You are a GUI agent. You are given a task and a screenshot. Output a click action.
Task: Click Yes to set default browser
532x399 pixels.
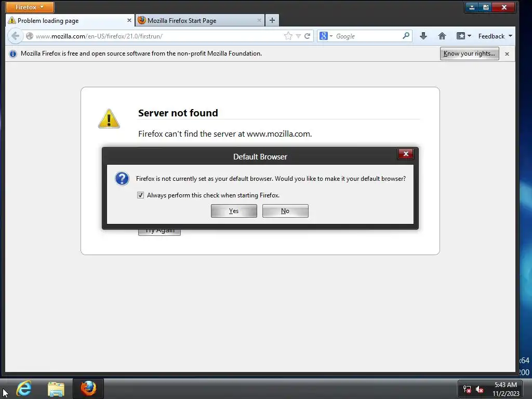(234, 211)
